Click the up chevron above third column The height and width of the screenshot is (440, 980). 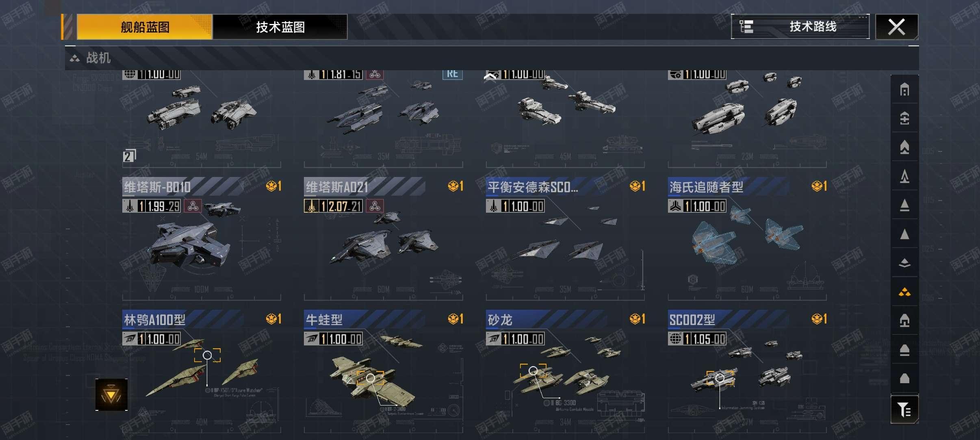point(490,77)
